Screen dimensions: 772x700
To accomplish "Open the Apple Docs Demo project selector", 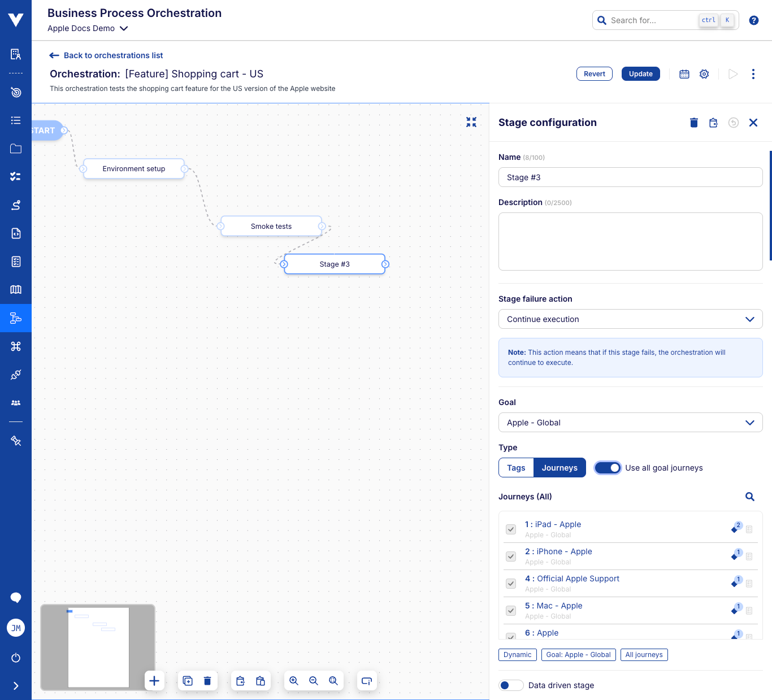I will (88, 28).
